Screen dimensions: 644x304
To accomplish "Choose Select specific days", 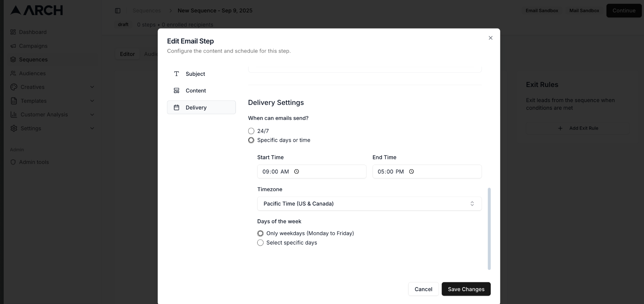I will click(260, 243).
